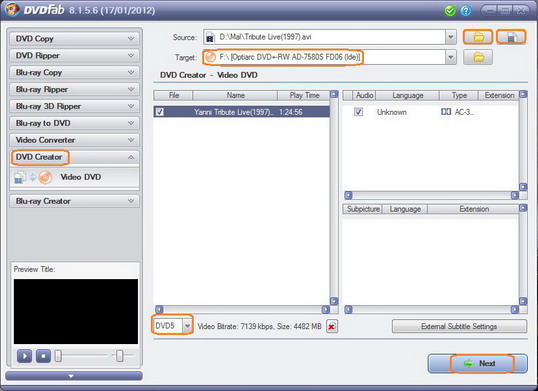Expand the Target drive dropdown
This screenshot has height=391, width=538.
coord(451,57)
